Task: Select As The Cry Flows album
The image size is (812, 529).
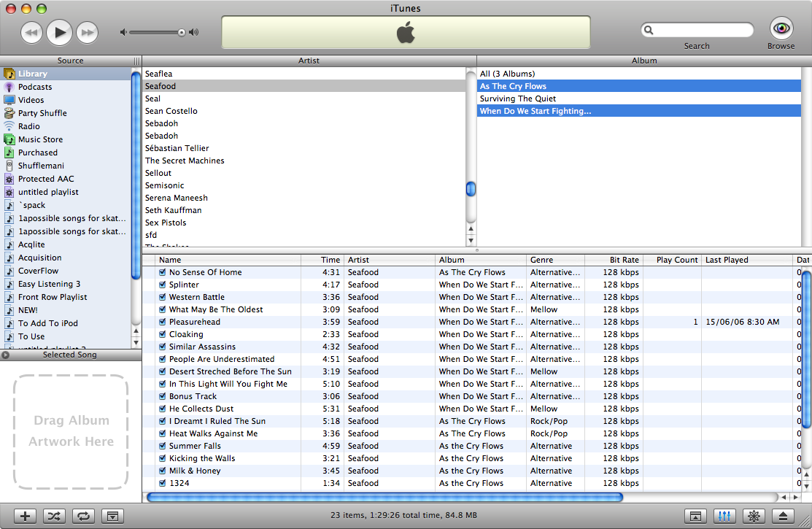Action: click(x=639, y=86)
